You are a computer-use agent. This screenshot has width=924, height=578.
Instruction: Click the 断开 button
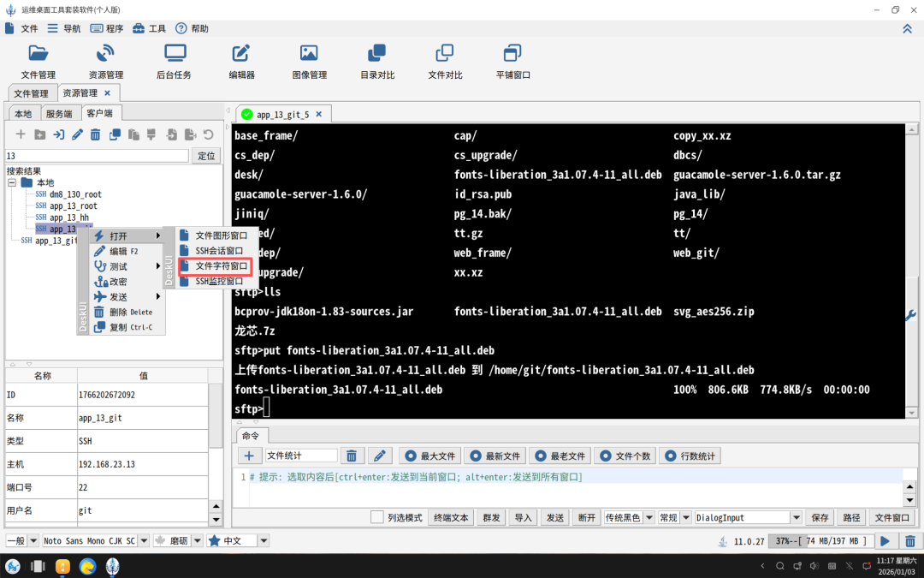pos(586,518)
